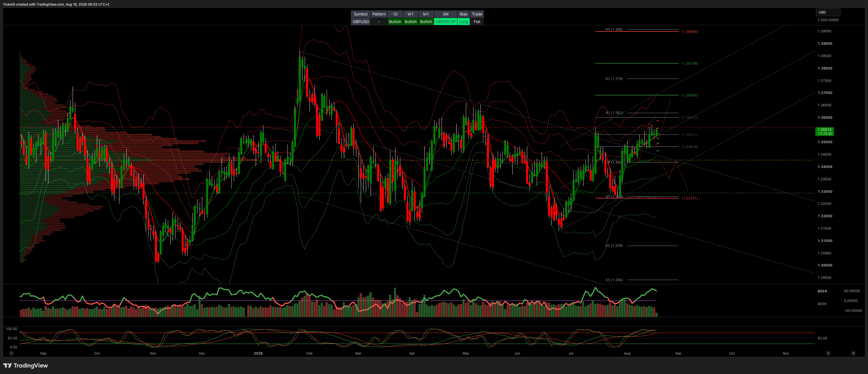Click the Dec label on time axis
Viewport: 868px width, 374px height.
(x=202, y=353)
